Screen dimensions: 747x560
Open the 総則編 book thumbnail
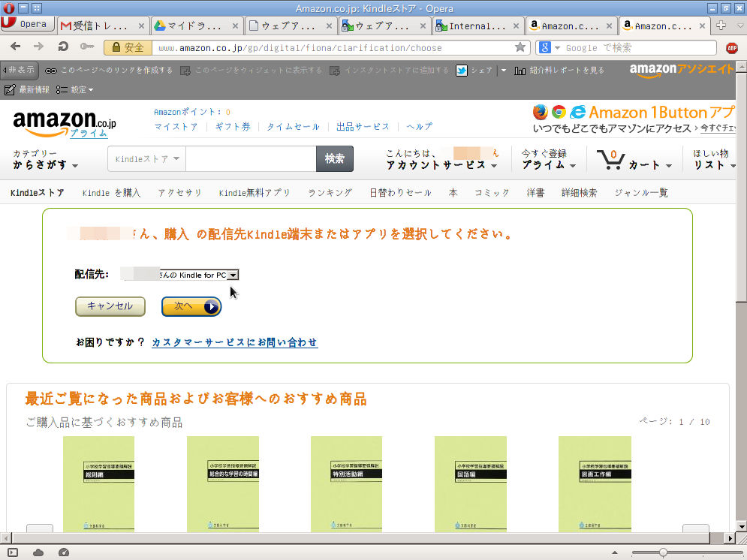(x=98, y=484)
